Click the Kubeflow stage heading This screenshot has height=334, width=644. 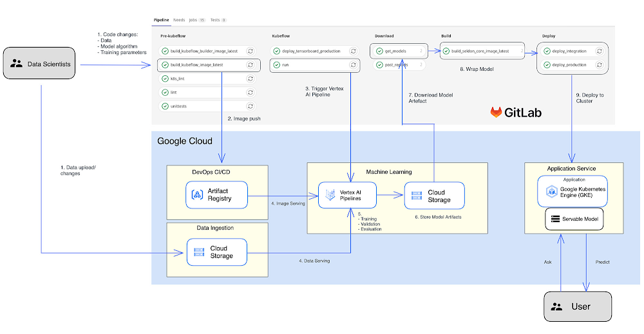click(x=281, y=36)
